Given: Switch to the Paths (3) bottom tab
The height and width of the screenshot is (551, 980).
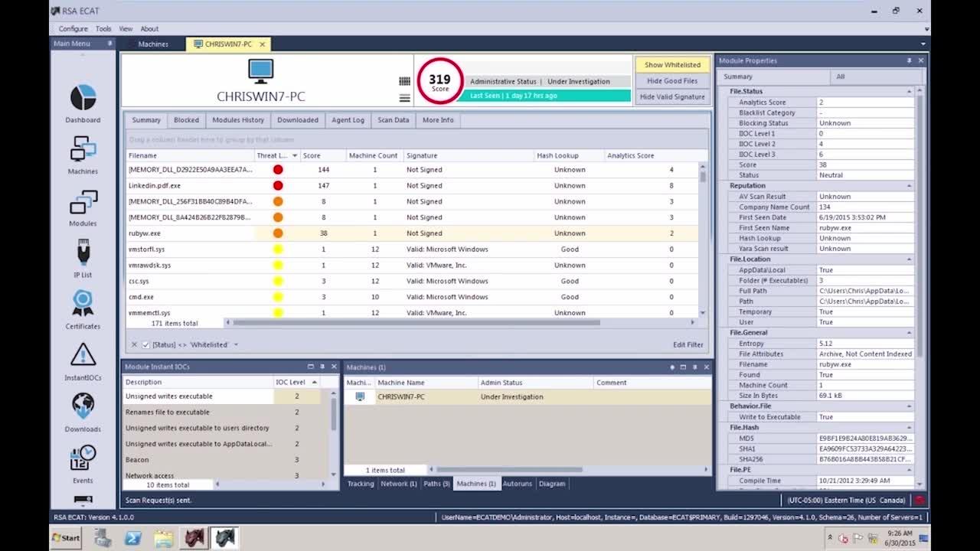Looking at the screenshot, I should click(x=436, y=484).
